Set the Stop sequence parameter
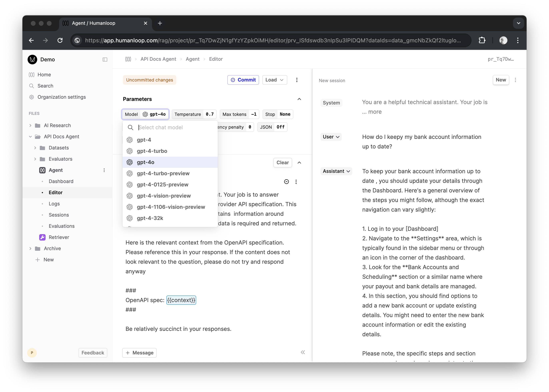The width and height of the screenshot is (549, 392). (x=278, y=114)
